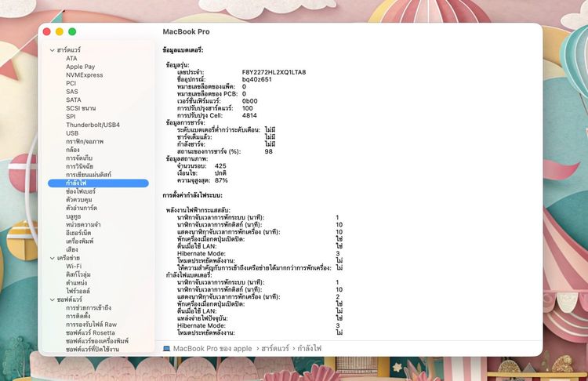Click device name bq40z651

[257, 79]
